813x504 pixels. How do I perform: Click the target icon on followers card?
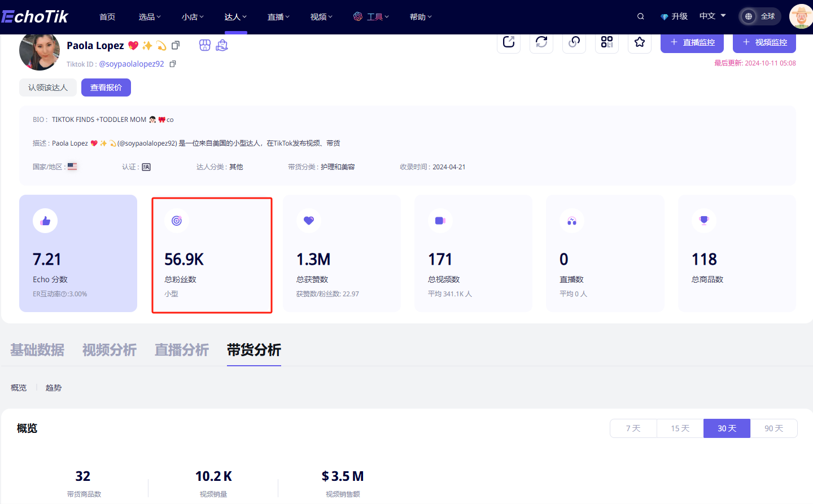[177, 221]
